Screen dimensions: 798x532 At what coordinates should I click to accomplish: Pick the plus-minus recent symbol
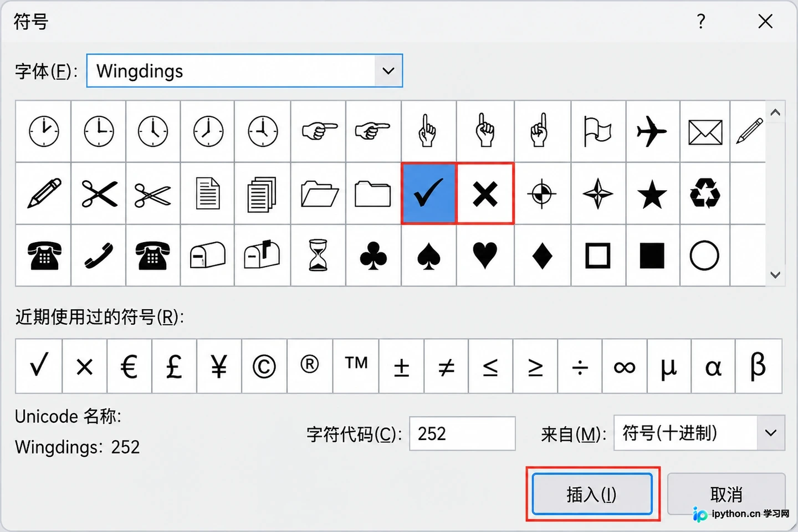[402, 366]
